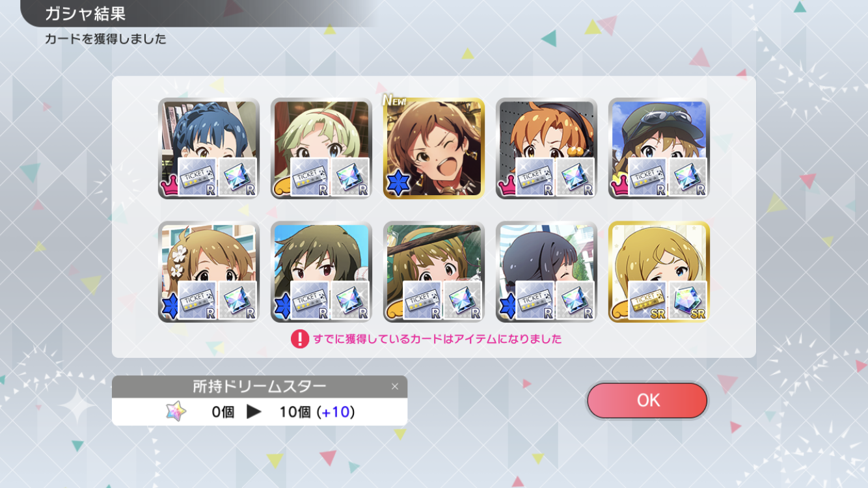Open the gold SR blonde girl card
Screen dimensions: 868x488
click(659, 272)
